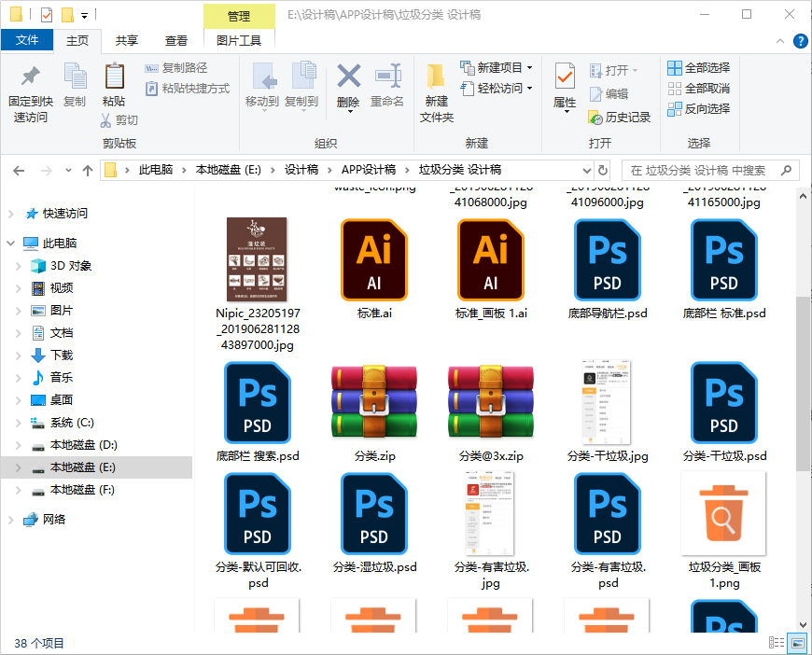Click 复制路径 in clipboard group
Image resolution: width=812 pixels, height=655 pixels.
pyautogui.click(x=177, y=68)
